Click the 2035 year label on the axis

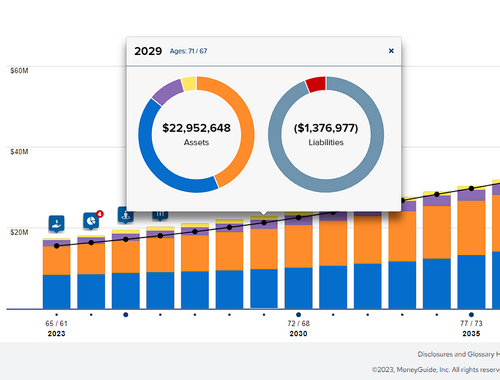(471, 334)
